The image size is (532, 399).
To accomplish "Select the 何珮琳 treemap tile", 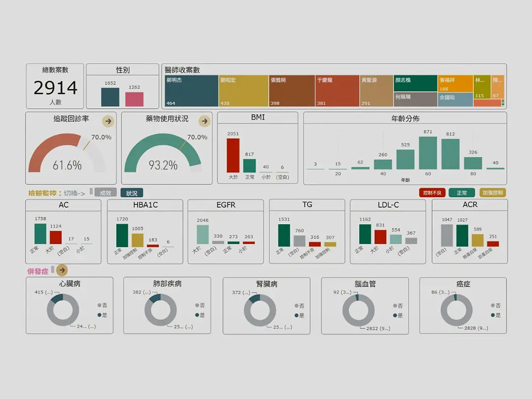I will tap(416, 100).
